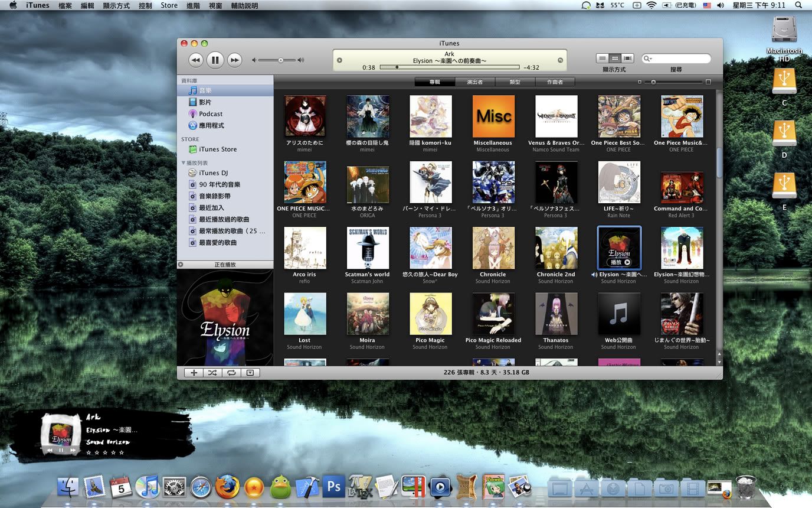Open the 顯示方式 menu
The height and width of the screenshot is (508, 812).
(x=116, y=5)
